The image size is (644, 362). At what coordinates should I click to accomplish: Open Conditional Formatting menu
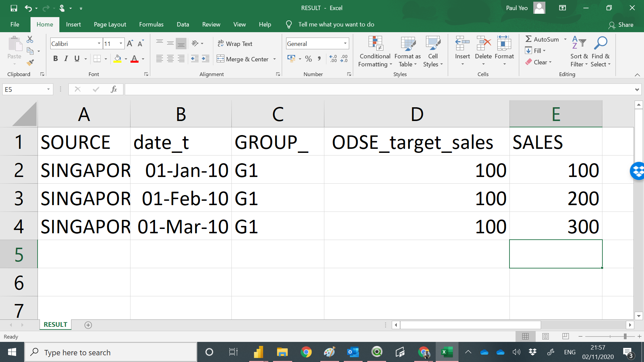375,51
